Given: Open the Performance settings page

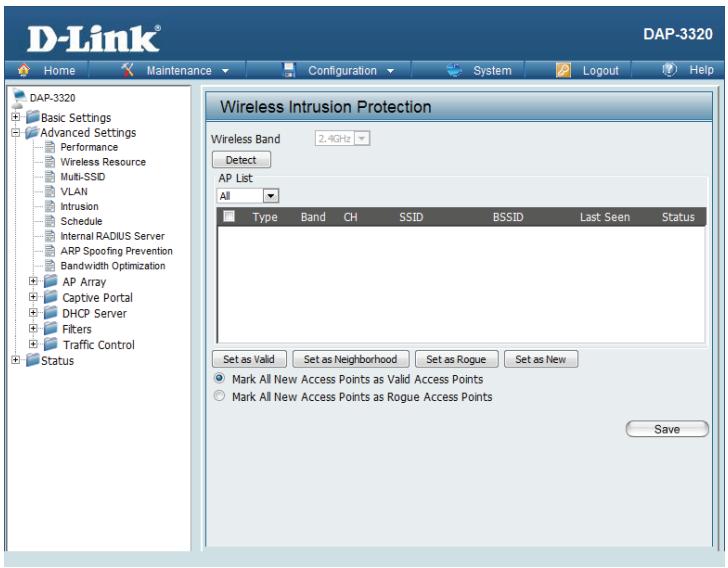Looking at the screenshot, I should (x=89, y=147).
